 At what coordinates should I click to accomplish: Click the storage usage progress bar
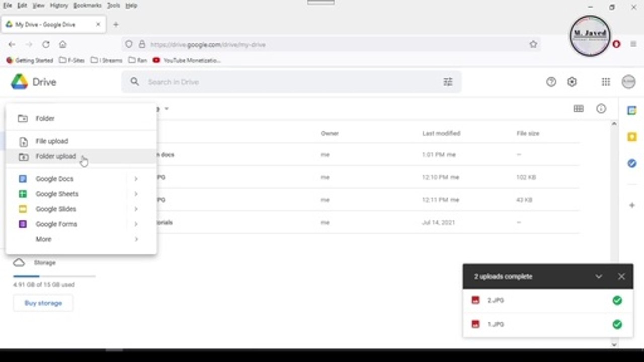click(x=54, y=276)
